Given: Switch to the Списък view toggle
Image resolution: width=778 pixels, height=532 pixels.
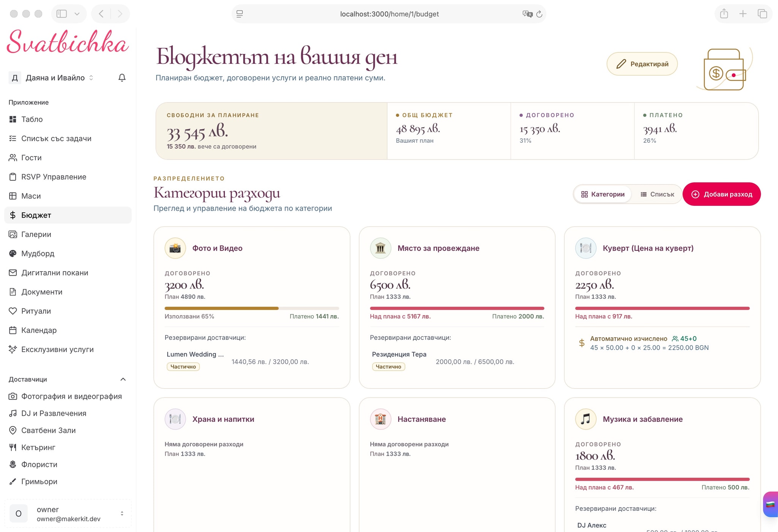Looking at the screenshot, I should point(657,194).
